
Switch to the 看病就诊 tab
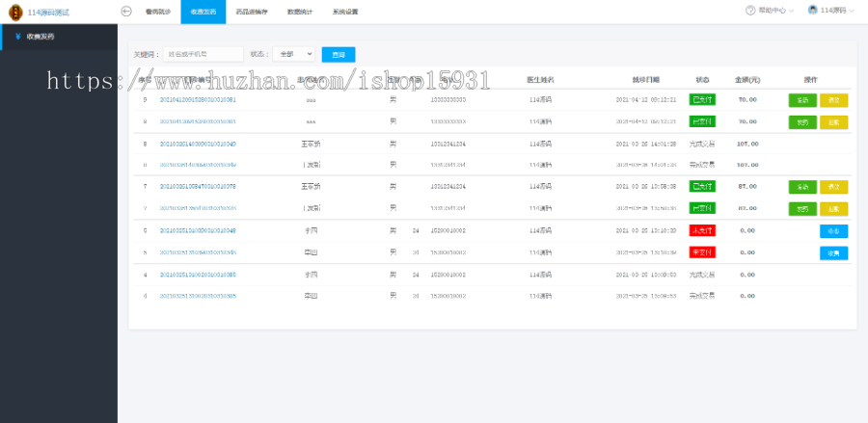tap(158, 12)
